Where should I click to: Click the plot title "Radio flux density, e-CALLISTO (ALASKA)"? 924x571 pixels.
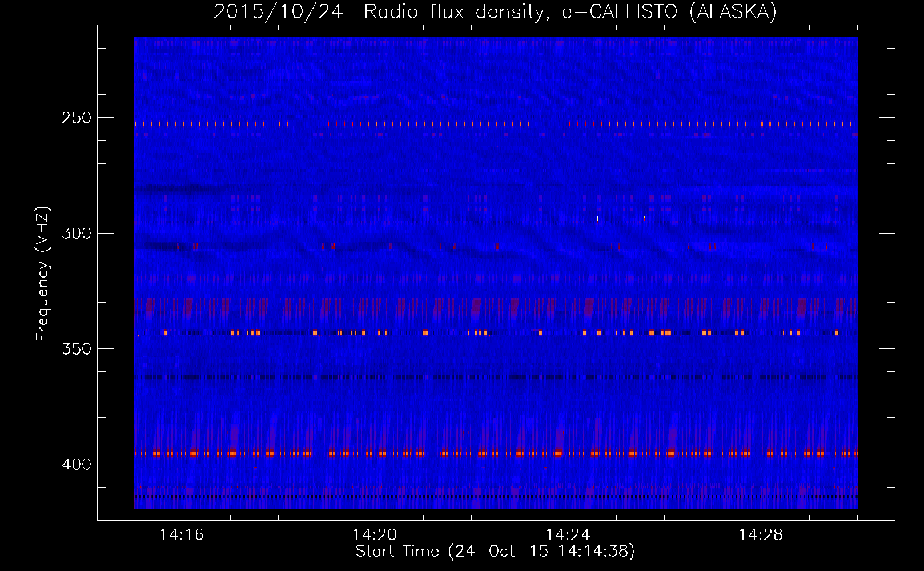click(570, 12)
